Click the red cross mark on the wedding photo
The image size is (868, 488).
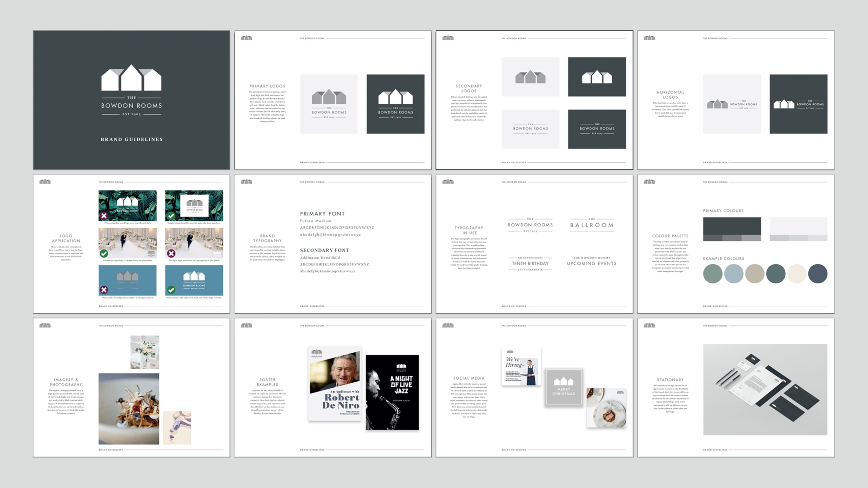(171, 253)
